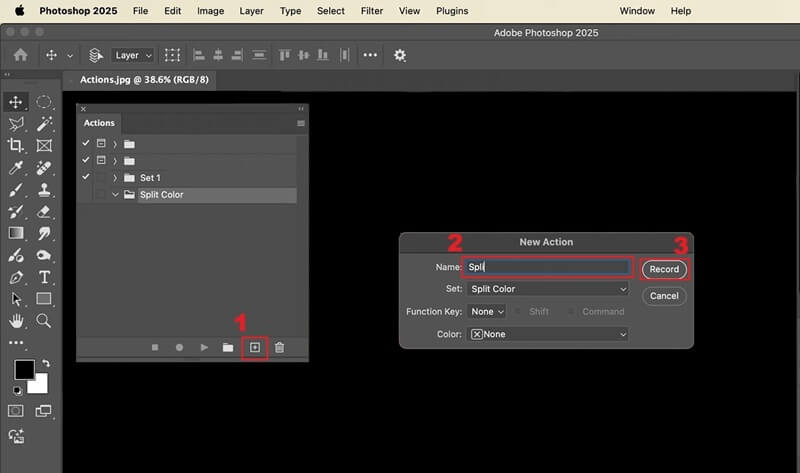
Task: Toggle the checkmark for the Set 1 row
Action: point(86,177)
